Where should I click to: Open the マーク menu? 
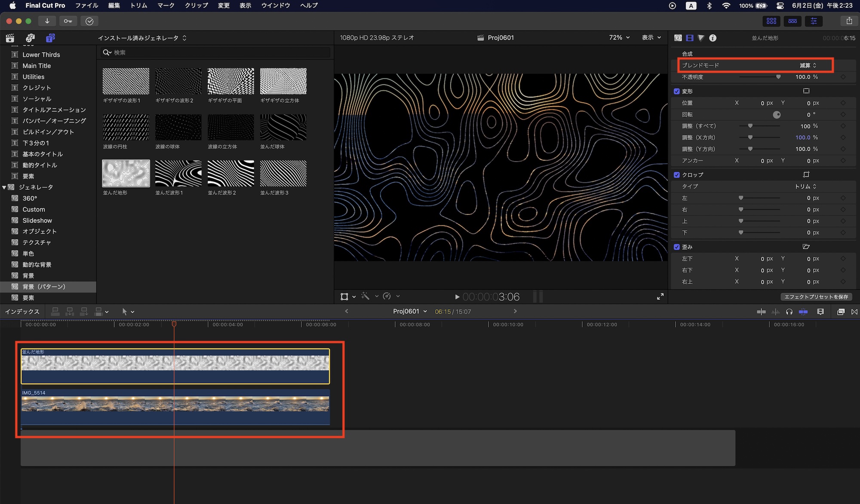coord(166,6)
